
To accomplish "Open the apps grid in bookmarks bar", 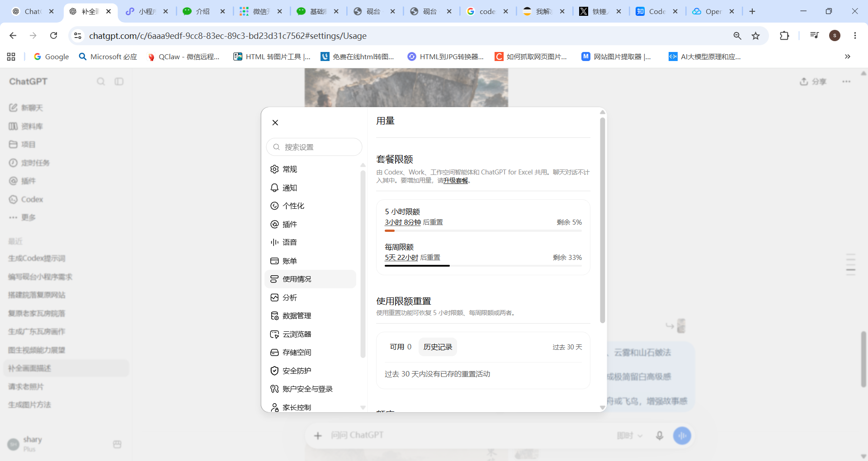I will click(x=11, y=56).
